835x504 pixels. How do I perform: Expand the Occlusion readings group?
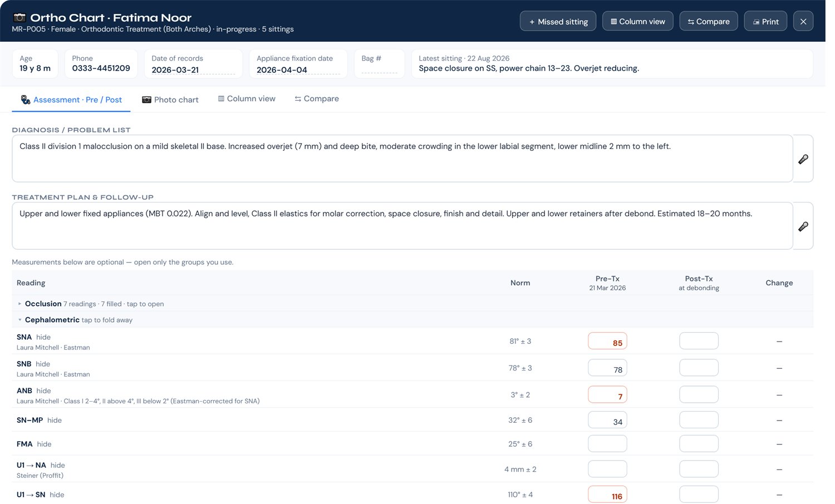click(x=412, y=304)
